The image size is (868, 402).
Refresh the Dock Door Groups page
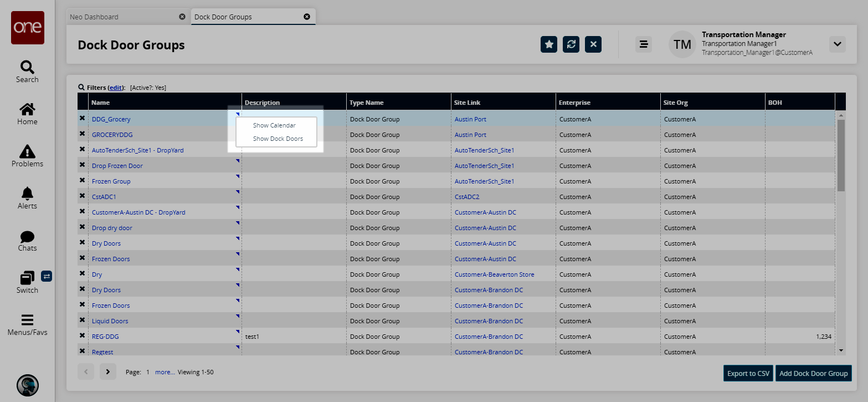pos(571,44)
